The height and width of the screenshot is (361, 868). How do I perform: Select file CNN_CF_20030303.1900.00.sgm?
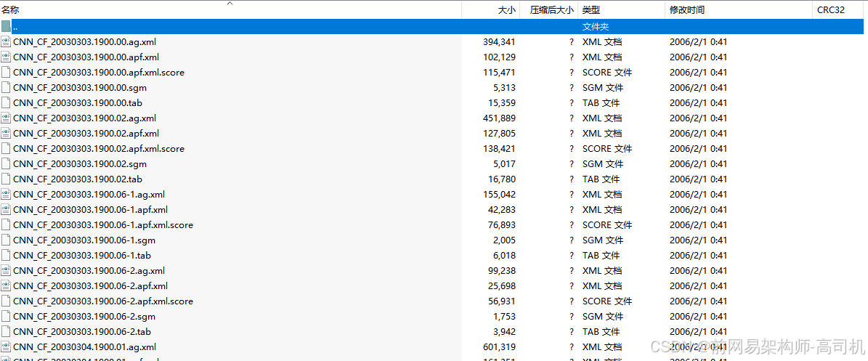tap(81, 87)
